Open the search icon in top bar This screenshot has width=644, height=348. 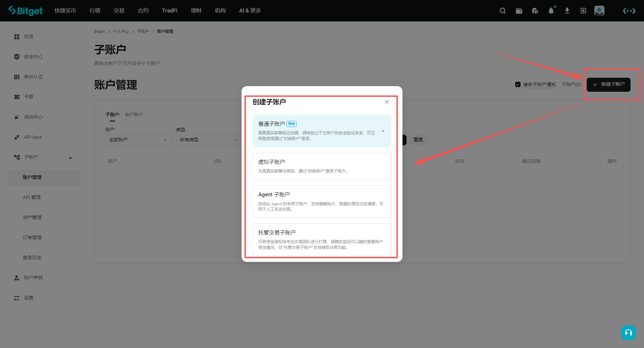(x=502, y=11)
